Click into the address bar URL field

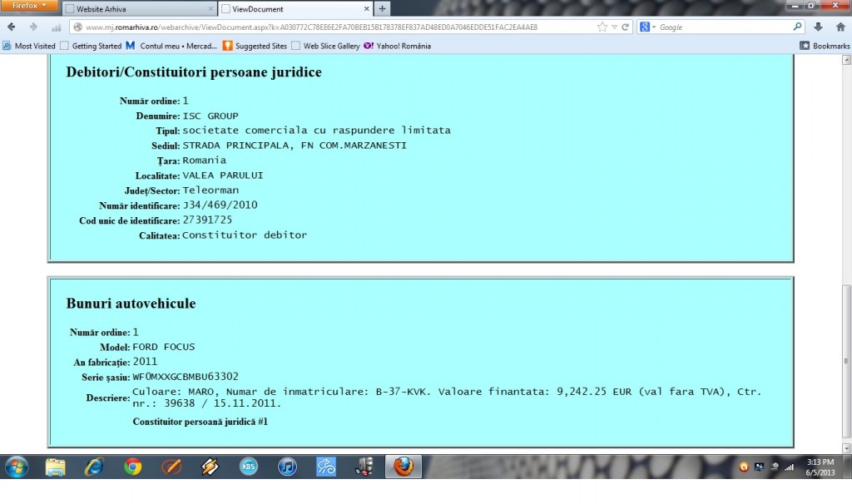pyautogui.click(x=333, y=27)
